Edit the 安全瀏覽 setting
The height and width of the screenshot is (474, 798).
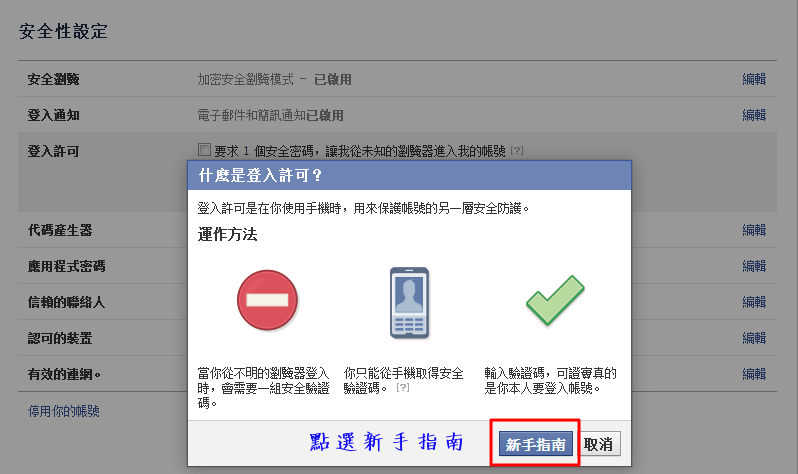pyautogui.click(x=754, y=79)
